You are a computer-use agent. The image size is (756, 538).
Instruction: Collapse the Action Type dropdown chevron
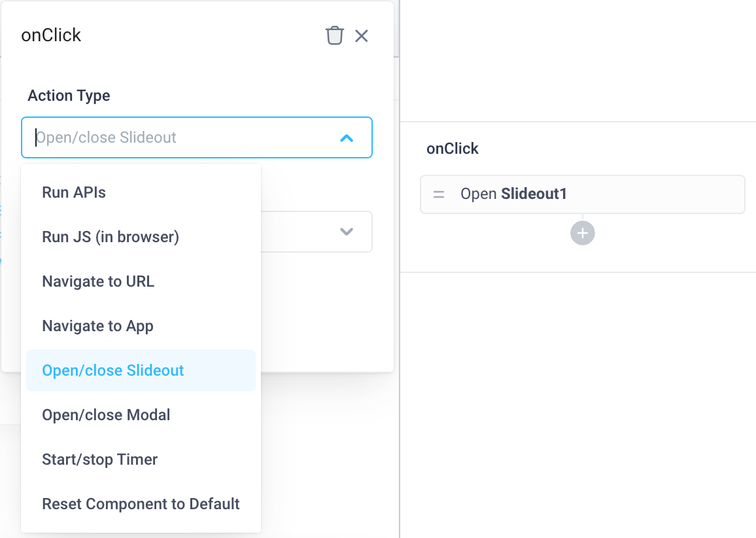(347, 138)
